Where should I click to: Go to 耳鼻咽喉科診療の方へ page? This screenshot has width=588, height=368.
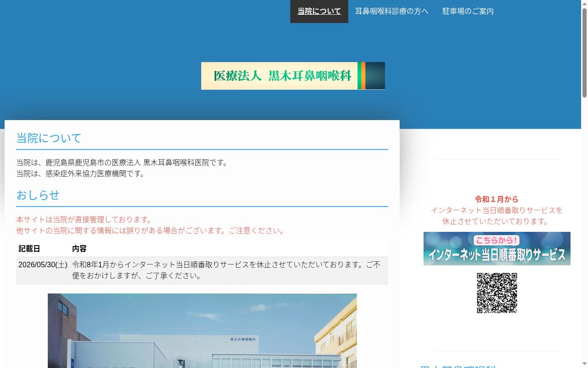392,11
